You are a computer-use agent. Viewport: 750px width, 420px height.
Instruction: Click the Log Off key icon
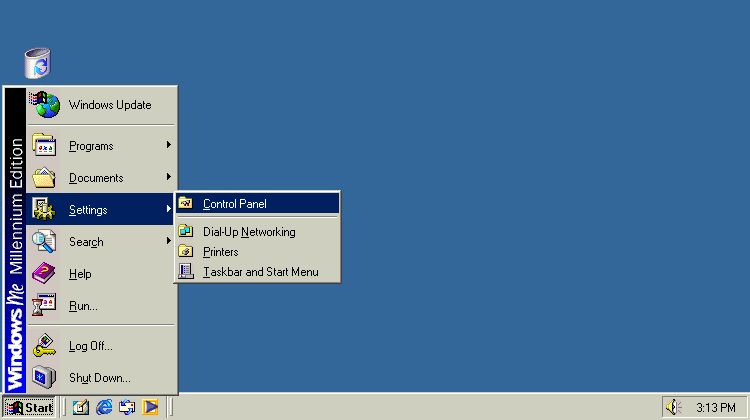pos(44,345)
